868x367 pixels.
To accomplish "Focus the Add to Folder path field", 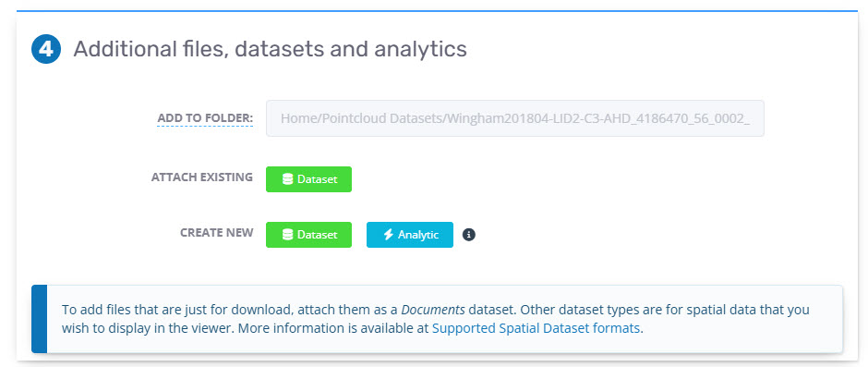I will (515, 118).
